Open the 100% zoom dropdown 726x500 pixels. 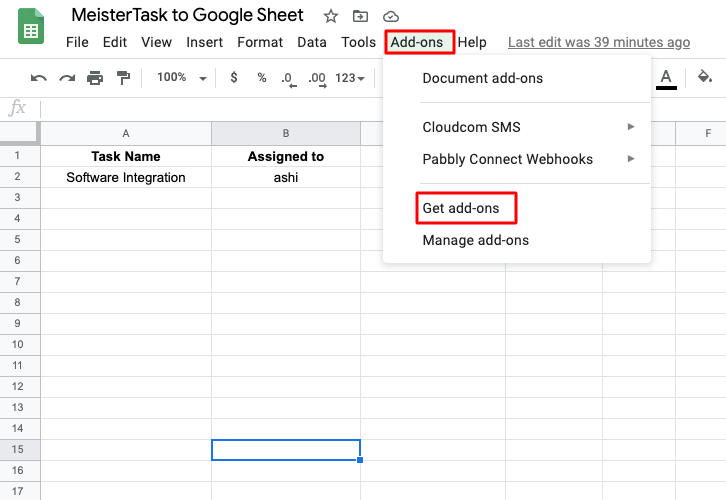coord(182,78)
